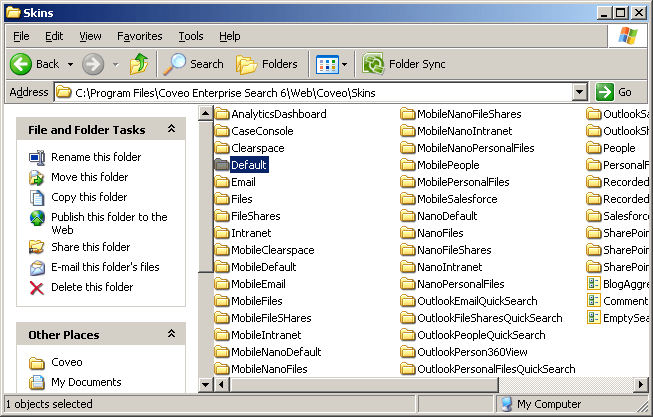
Task: Select the Files folder icon
Action: tap(222, 199)
